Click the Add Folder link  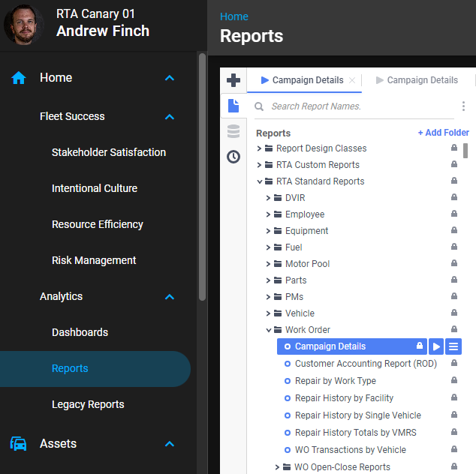pyautogui.click(x=443, y=133)
